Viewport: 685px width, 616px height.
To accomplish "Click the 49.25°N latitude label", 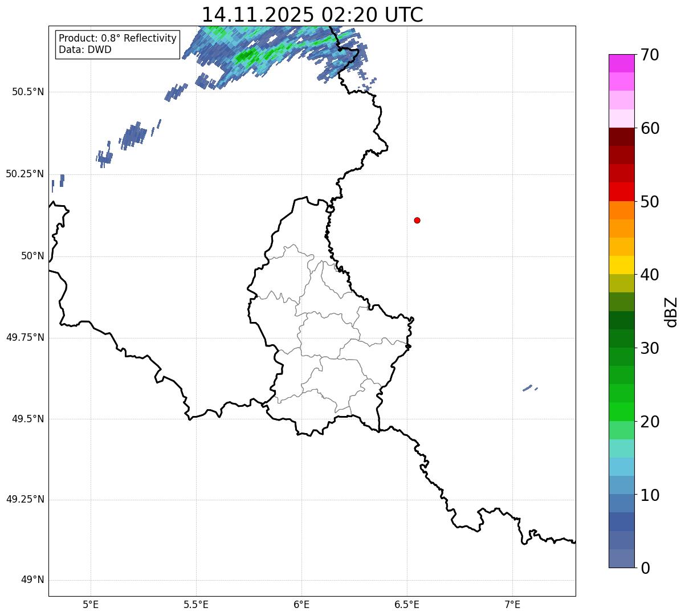I will coord(25,499).
